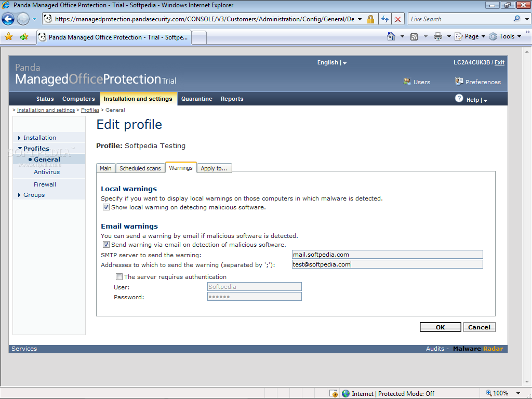Open Live Search provider dropdown arrow

[527, 19]
